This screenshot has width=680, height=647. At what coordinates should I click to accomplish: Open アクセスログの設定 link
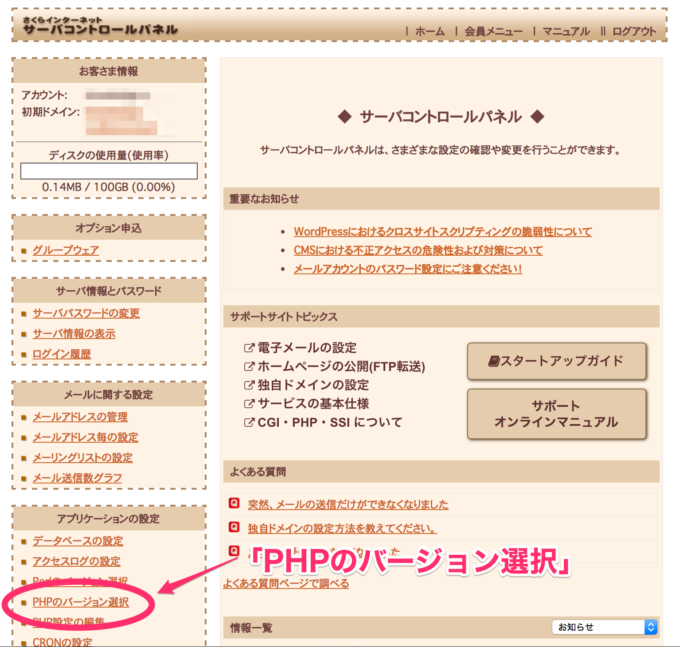(76, 561)
